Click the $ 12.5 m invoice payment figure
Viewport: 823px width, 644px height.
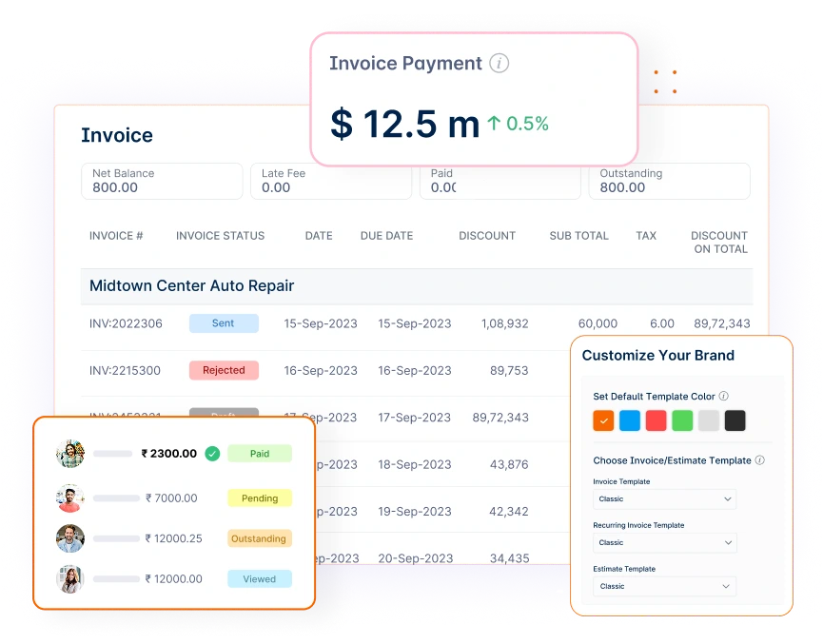coord(405,124)
